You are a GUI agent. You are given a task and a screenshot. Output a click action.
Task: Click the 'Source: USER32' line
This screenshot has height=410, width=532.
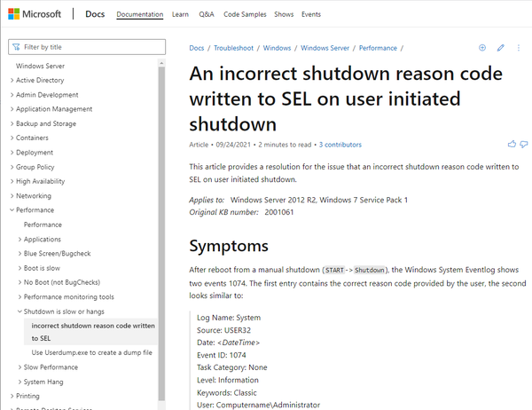pos(223,330)
